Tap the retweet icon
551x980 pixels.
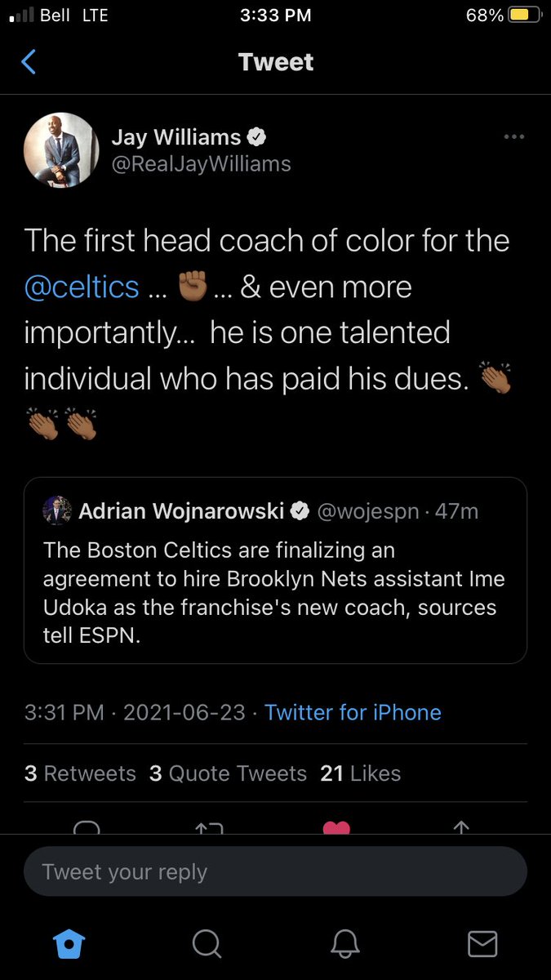click(209, 826)
